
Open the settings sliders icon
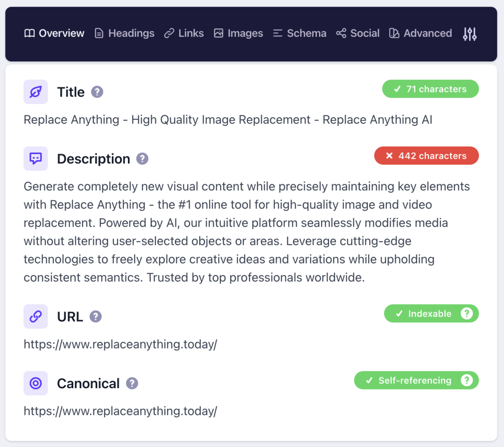469,34
